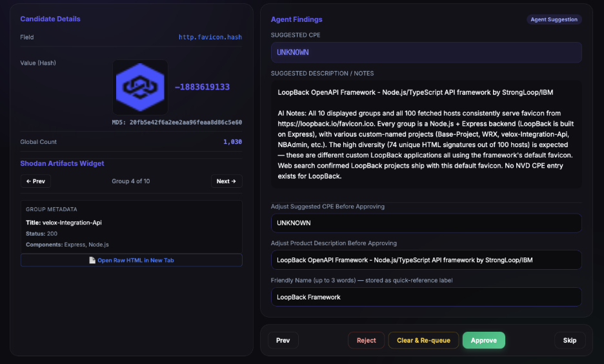Edit the Friendly Name field
Viewport: 604px width, 364px height.
click(x=426, y=297)
